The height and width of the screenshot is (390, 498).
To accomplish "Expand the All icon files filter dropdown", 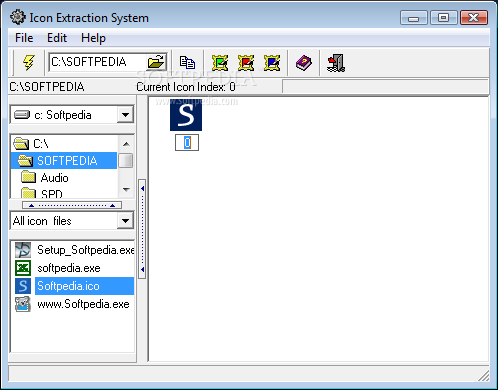I will (125, 220).
